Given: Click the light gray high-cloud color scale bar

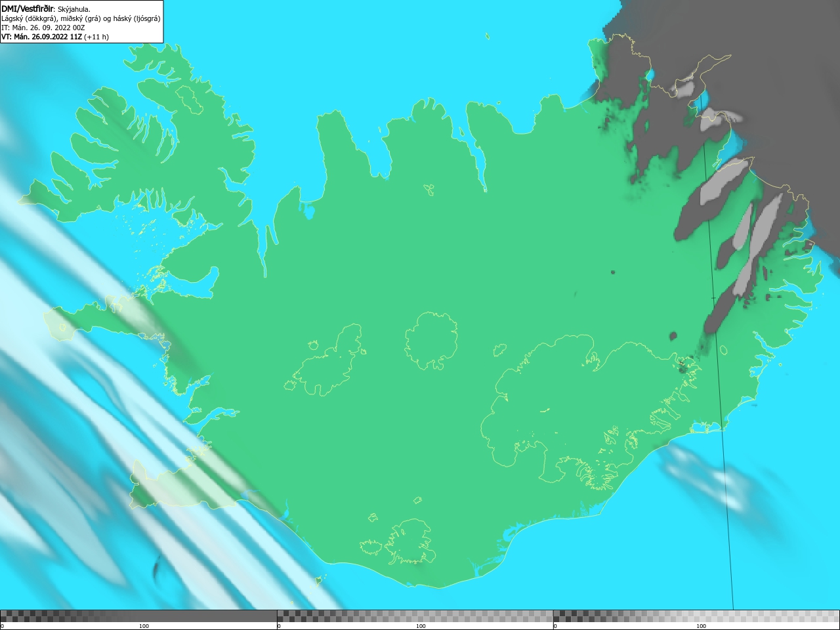Looking at the screenshot, I should pos(696,616).
